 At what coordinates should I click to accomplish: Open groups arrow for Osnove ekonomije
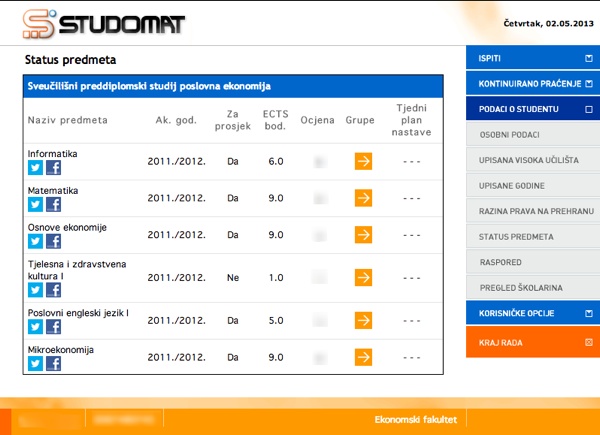point(363,235)
